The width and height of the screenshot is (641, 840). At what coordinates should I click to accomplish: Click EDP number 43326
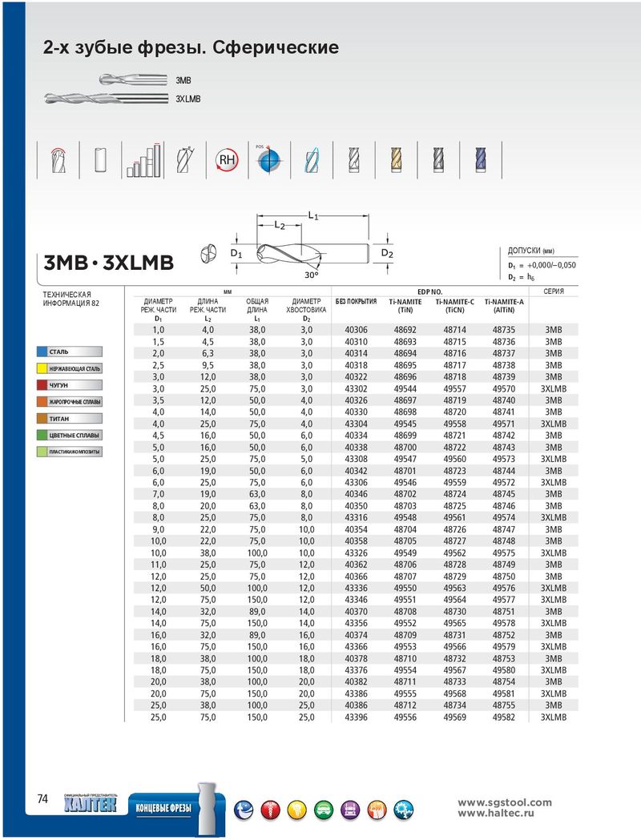[357, 553]
